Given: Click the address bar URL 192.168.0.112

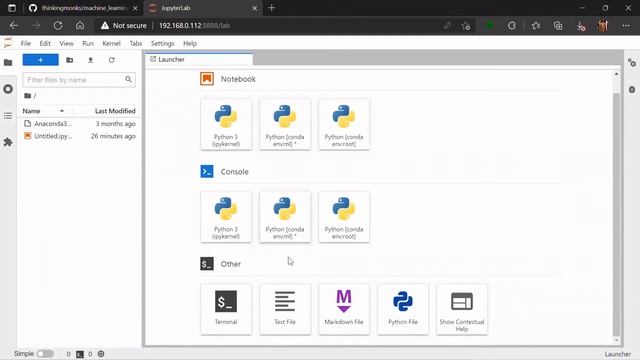Looking at the screenshot, I should click(x=194, y=25).
